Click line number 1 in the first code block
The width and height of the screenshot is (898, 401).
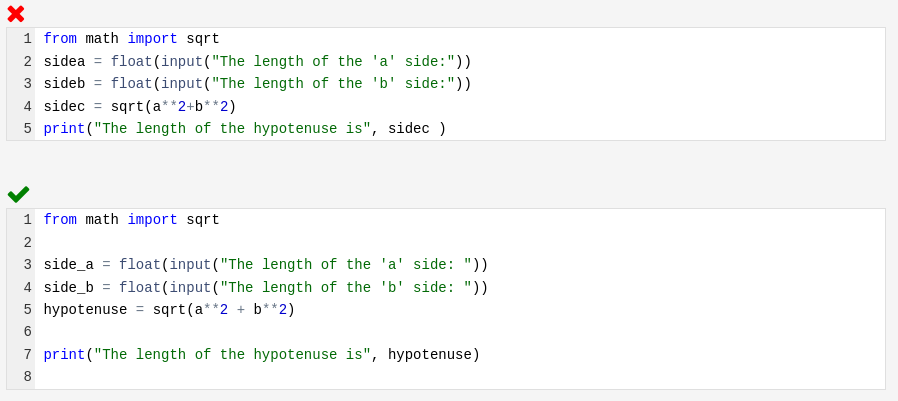[x=27, y=39]
